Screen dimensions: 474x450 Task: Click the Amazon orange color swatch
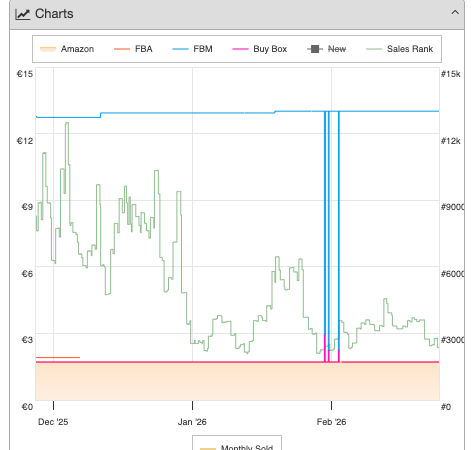click(x=48, y=49)
